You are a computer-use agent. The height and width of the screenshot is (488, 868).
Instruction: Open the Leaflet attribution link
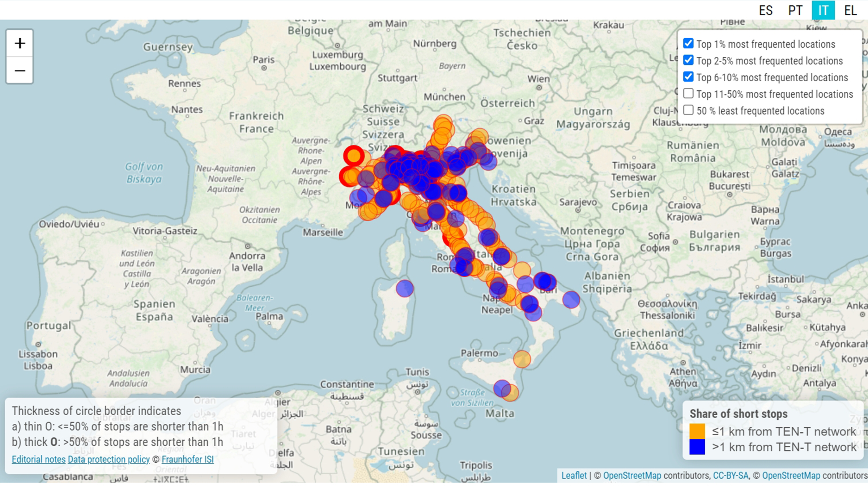pyautogui.click(x=574, y=475)
